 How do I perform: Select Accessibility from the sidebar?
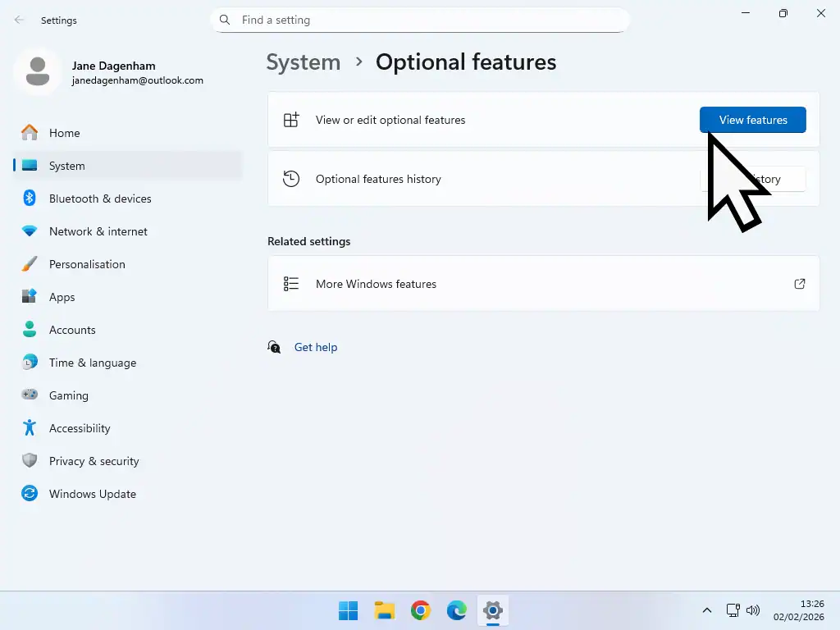(80, 428)
